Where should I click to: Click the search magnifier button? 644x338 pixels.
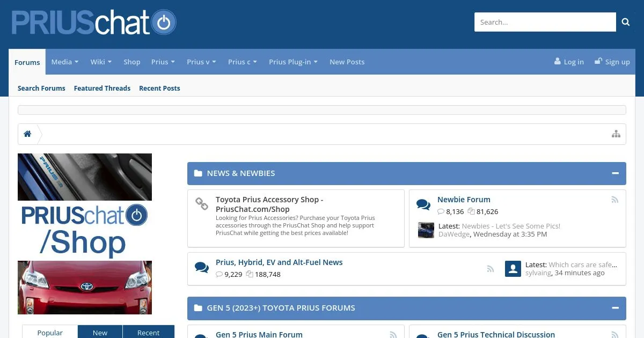click(x=625, y=22)
